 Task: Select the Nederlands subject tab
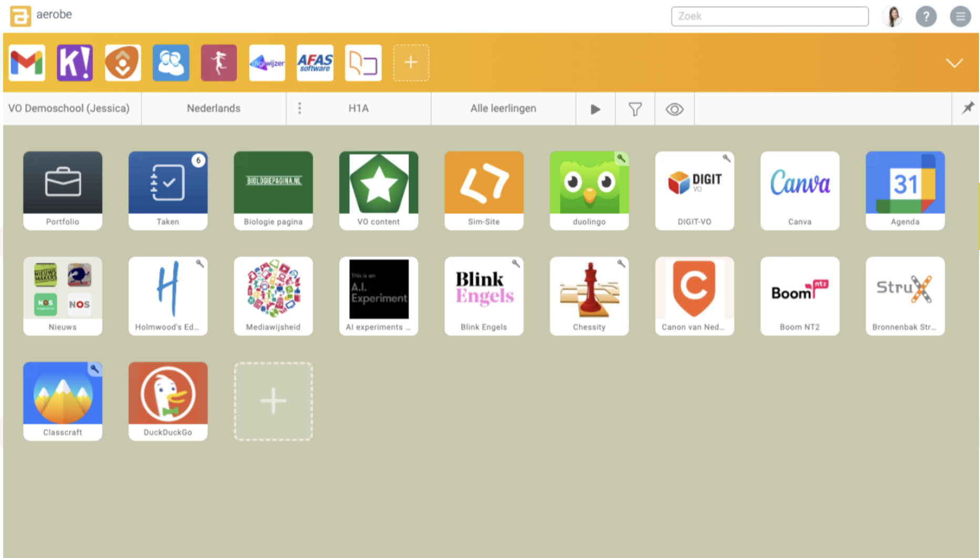(213, 108)
